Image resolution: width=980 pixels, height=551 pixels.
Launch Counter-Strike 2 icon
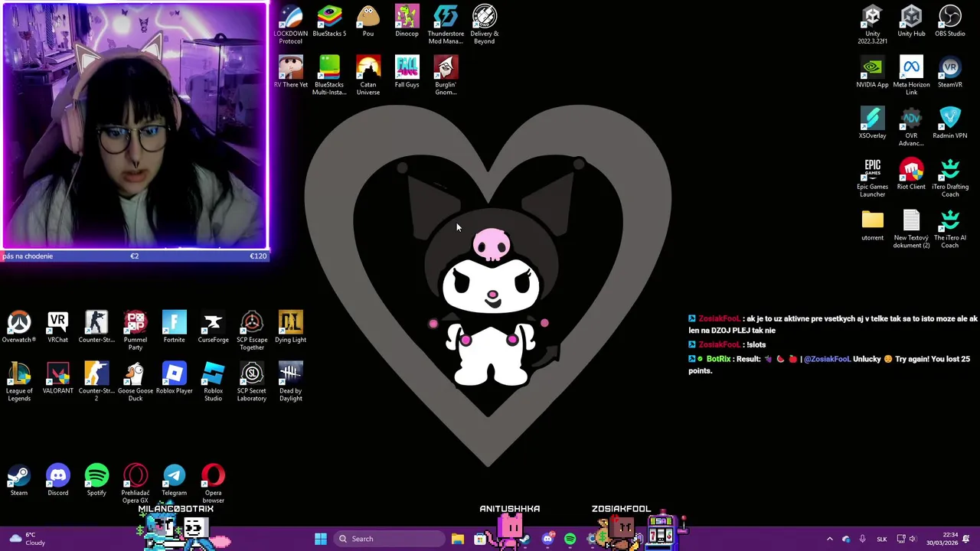click(x=96, y=382)
